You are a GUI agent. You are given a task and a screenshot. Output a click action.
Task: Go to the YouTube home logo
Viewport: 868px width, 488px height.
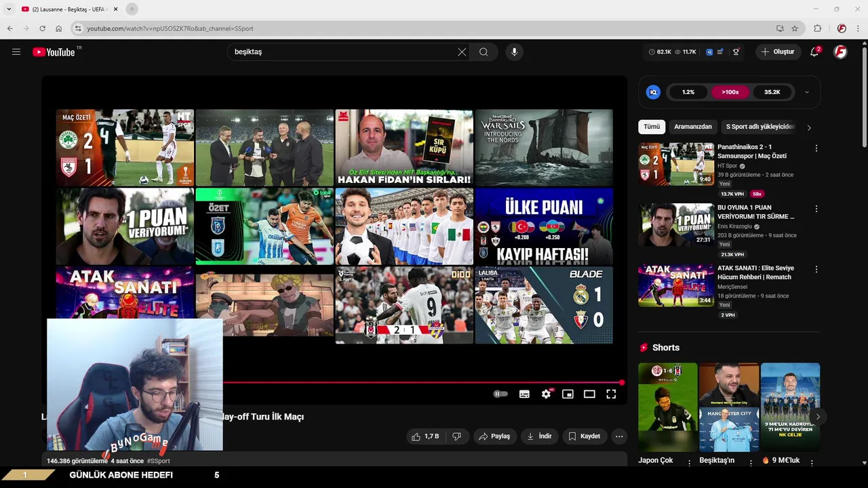pos(54,52)
